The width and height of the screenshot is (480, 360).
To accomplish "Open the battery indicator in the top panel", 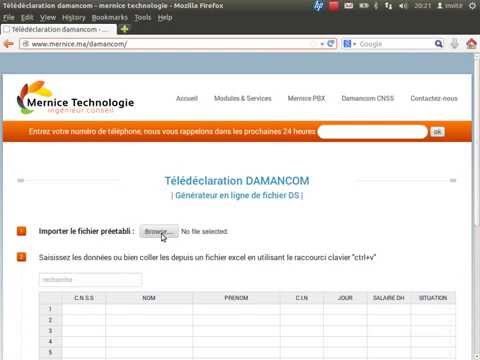I will [x=363, y=6].
